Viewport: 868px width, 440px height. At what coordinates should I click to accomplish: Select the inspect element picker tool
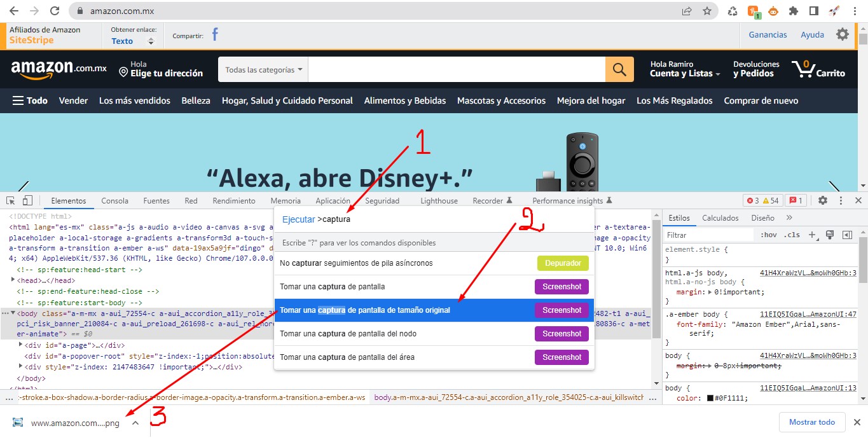pos(10,200)
